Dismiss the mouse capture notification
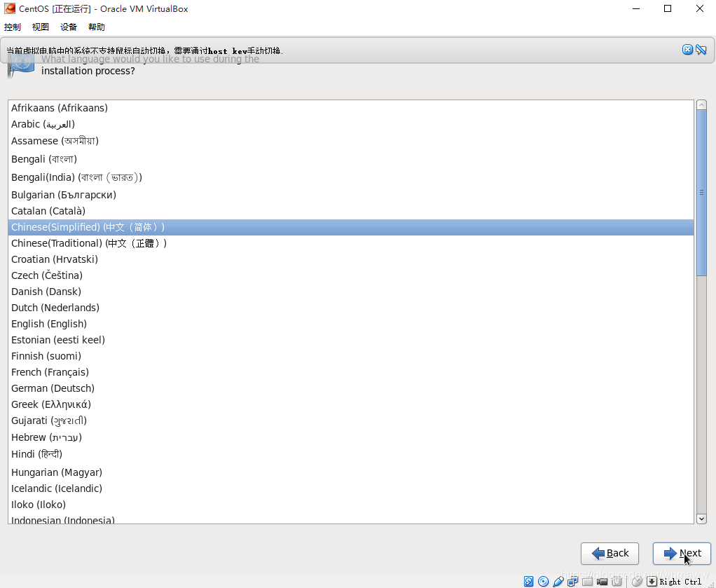Screen dimensions: 716x588 pyautogui.click(x=687, y=49)
